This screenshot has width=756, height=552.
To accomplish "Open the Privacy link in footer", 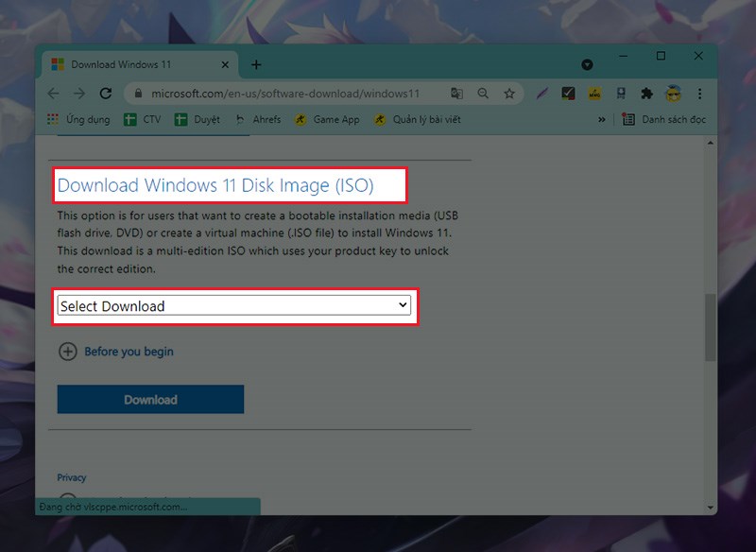I will [71, 478].
